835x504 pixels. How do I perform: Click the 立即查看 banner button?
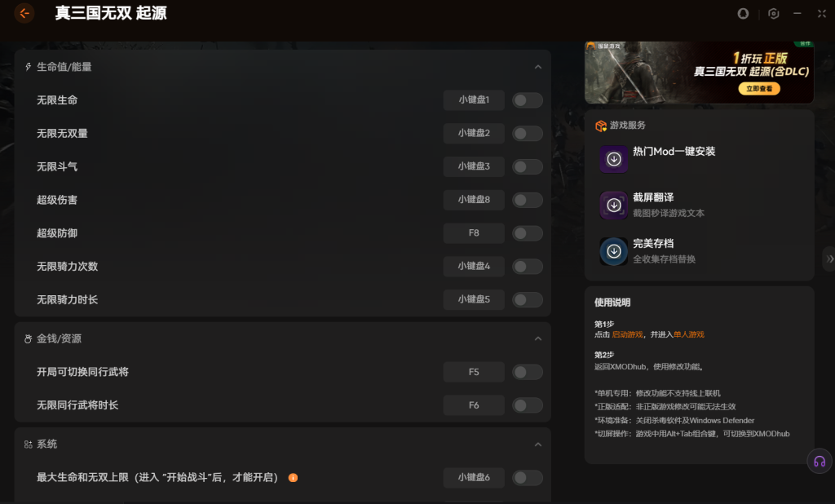point(759,88)
